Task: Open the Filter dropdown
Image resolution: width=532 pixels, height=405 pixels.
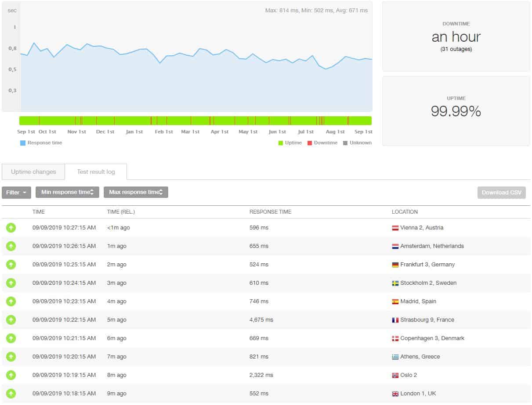Action: click(16, 192)
